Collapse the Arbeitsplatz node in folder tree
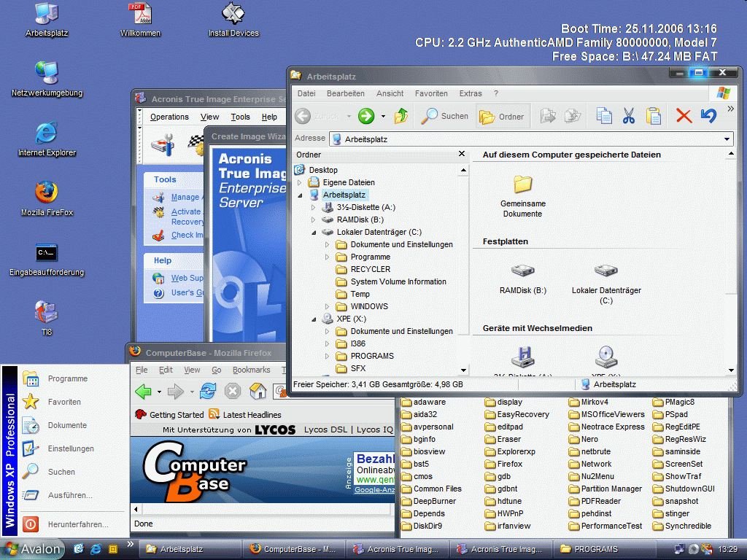The width and height of the screenshot is (747, 560). 300,195
